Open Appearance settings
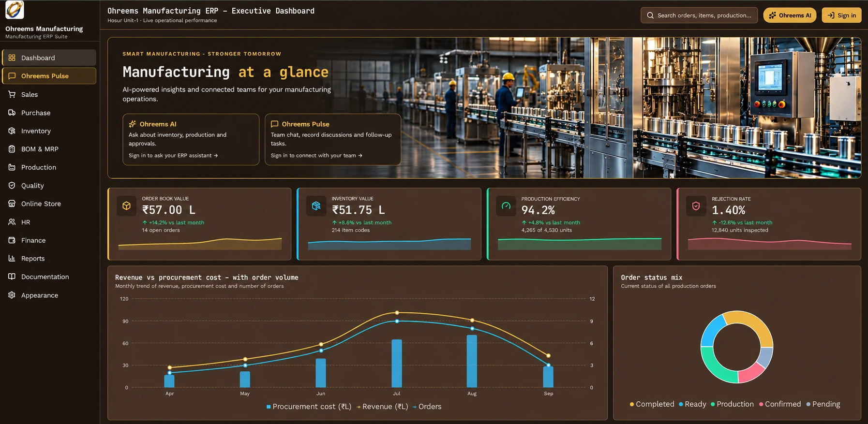 [49, 295]
